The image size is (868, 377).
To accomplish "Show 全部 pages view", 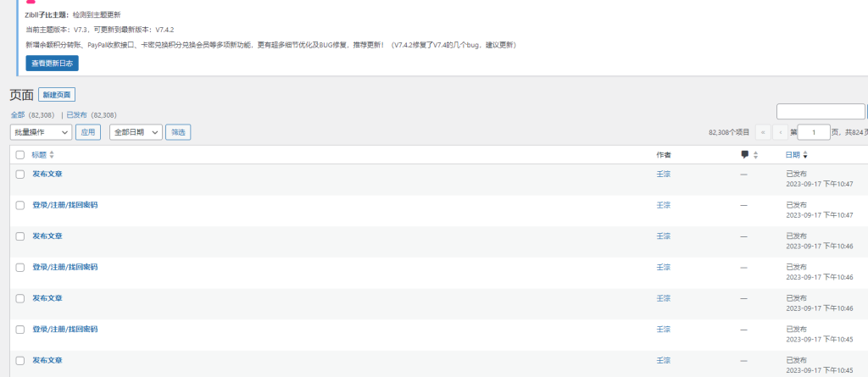I will pyautogui.click(x=18, y=115).
